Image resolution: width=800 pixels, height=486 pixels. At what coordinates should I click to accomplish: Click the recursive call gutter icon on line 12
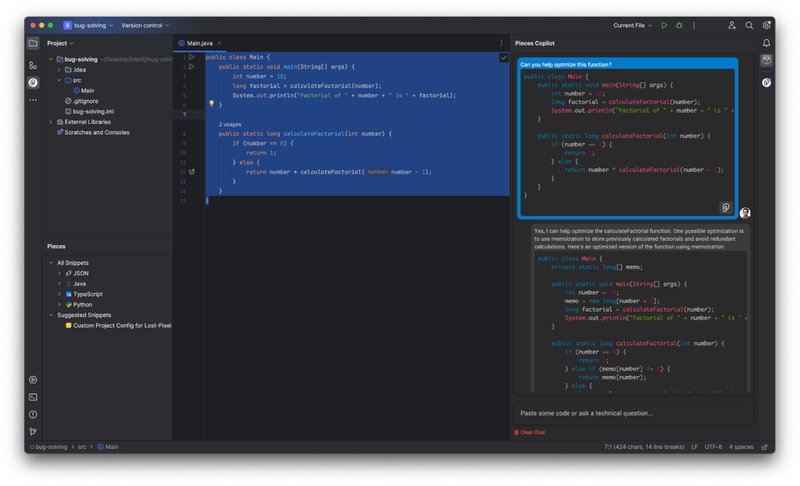(192, 172)
